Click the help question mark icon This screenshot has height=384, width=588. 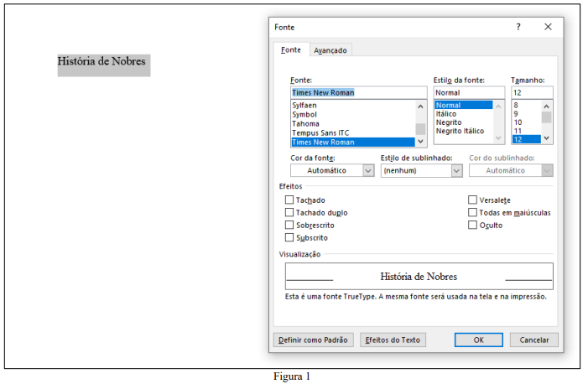[518, 27]
